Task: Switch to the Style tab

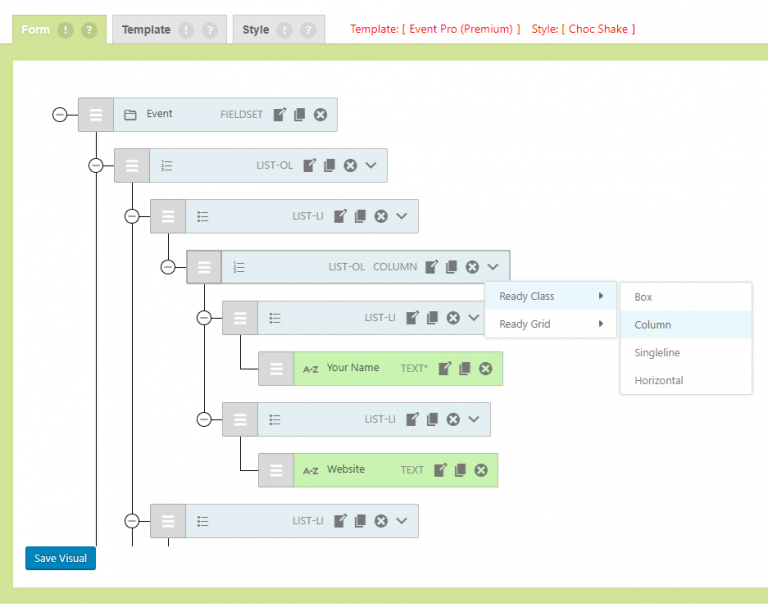Action: [x=256, y=30]
